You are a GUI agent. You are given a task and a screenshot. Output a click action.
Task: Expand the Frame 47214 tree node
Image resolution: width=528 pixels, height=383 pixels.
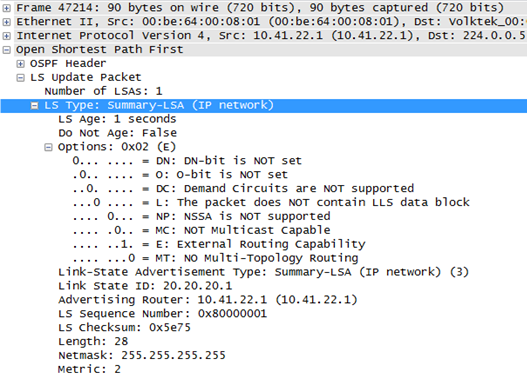click(6, 8)
